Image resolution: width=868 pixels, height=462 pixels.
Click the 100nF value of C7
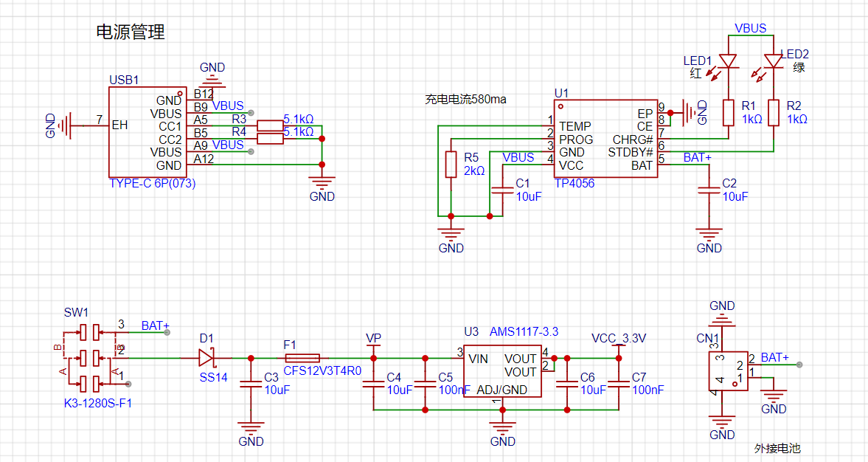pos(647,390)
